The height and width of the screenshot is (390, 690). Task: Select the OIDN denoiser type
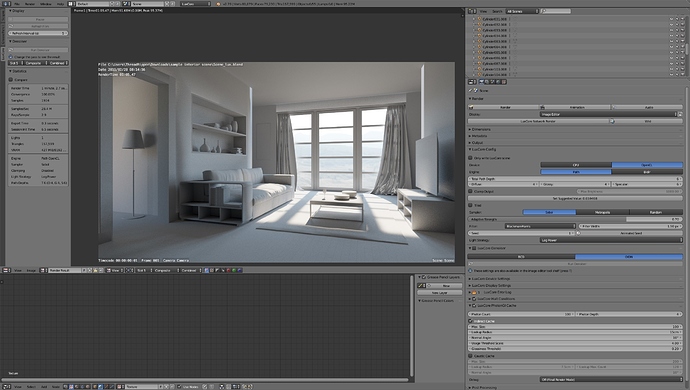[x=629, y=257]
